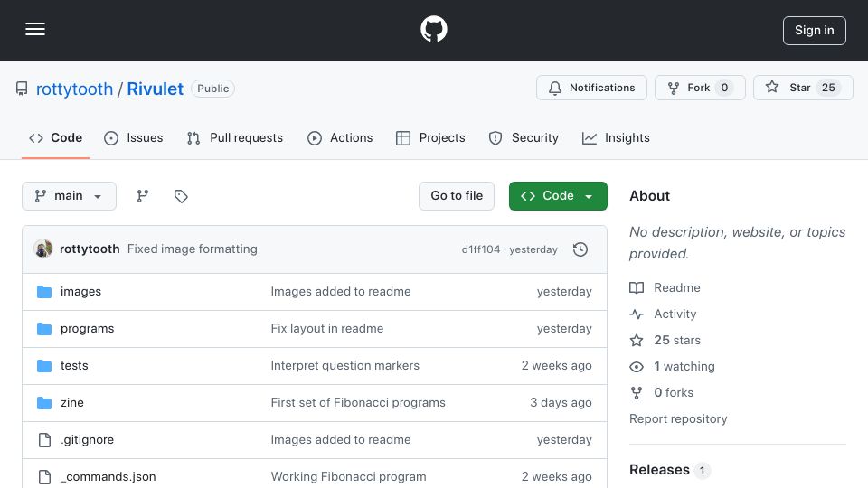Click file icon next to .gitignore
This screenshot has width=868, height=488.
[x=44, y=440]
